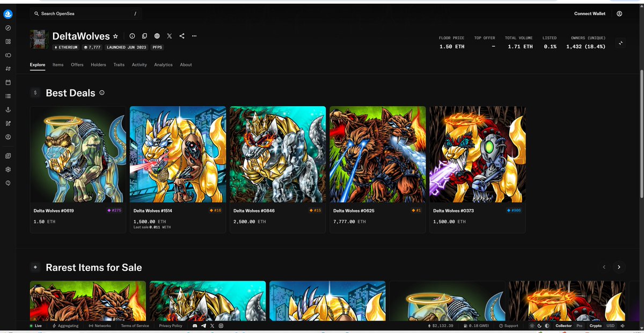The width and height of the screenshot is (644, 333).
Task: Switch to the Items tab
Action: click(58, 65)
